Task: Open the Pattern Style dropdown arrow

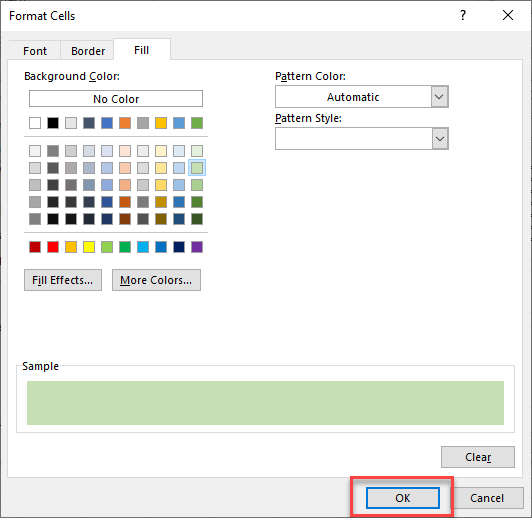Action: [440, 138]
